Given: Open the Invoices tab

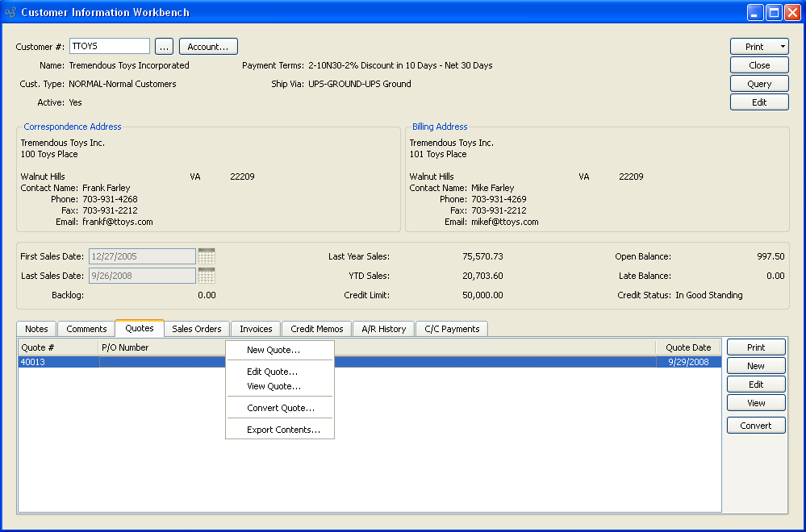Looking at the screenshot, I should tap(256, 329).
